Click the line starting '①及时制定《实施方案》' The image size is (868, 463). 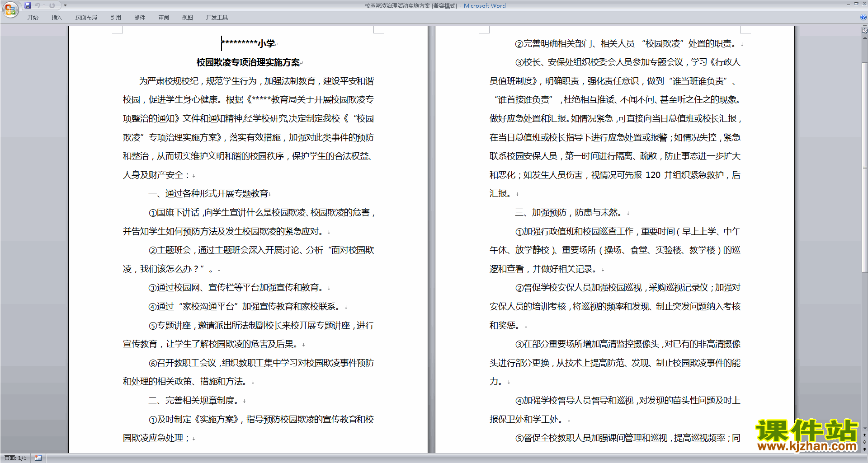tap(261, 420)
